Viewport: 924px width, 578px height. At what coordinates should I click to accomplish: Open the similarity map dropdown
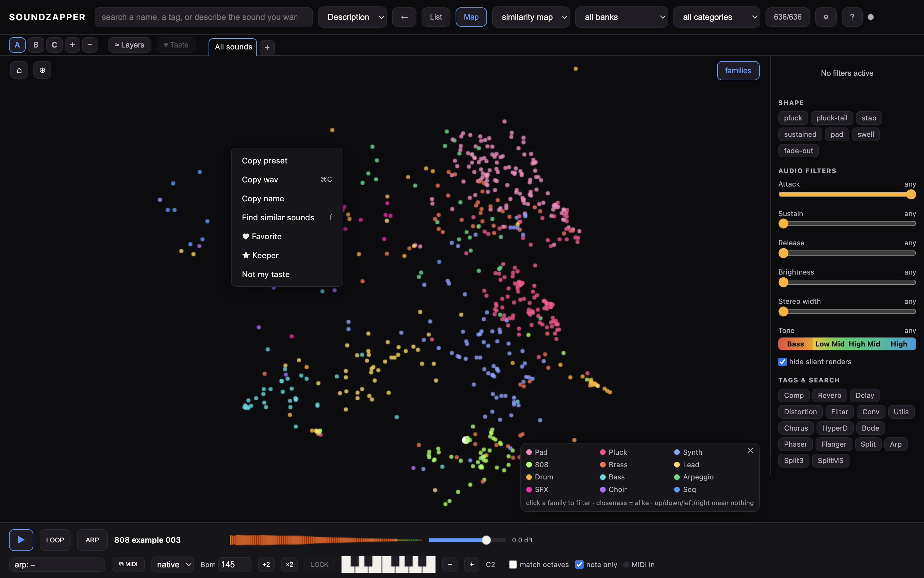point(531,17)
